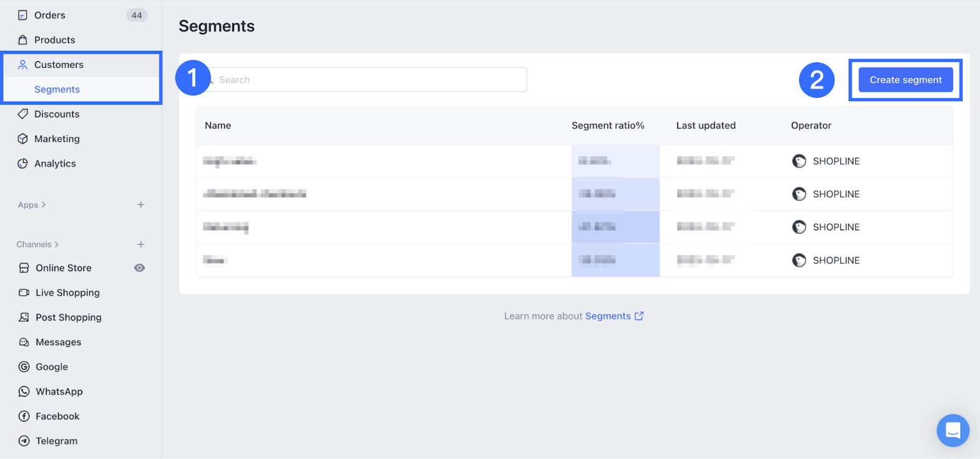The image size is (980, 459).
Task: Select the Segments submenu item
Action: (57, 89)
